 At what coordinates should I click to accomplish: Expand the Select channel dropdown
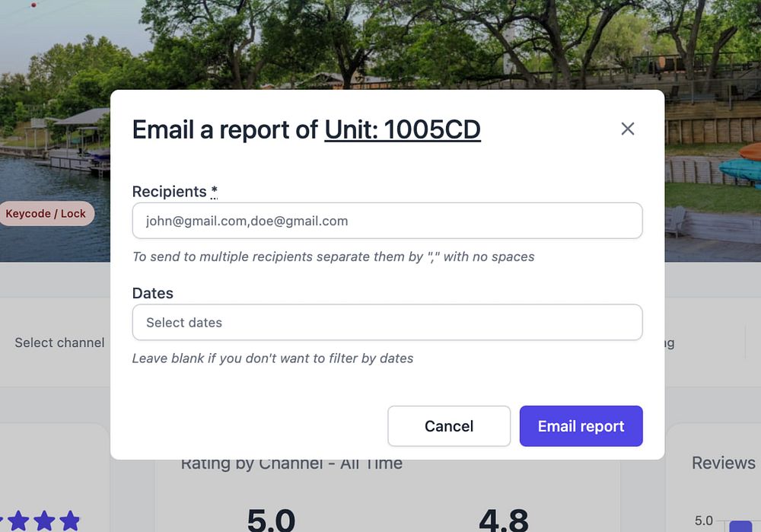coord(59,342)
